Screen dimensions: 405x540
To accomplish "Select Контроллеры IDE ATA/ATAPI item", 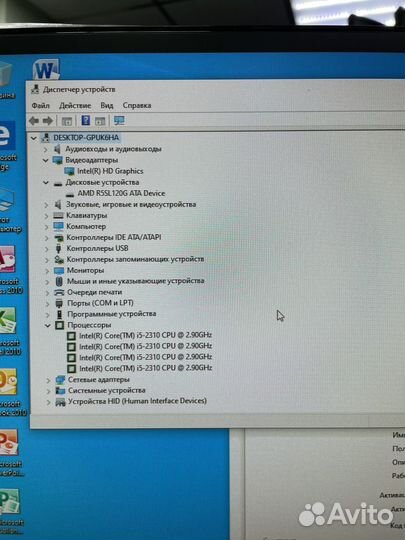I will 114,237.
